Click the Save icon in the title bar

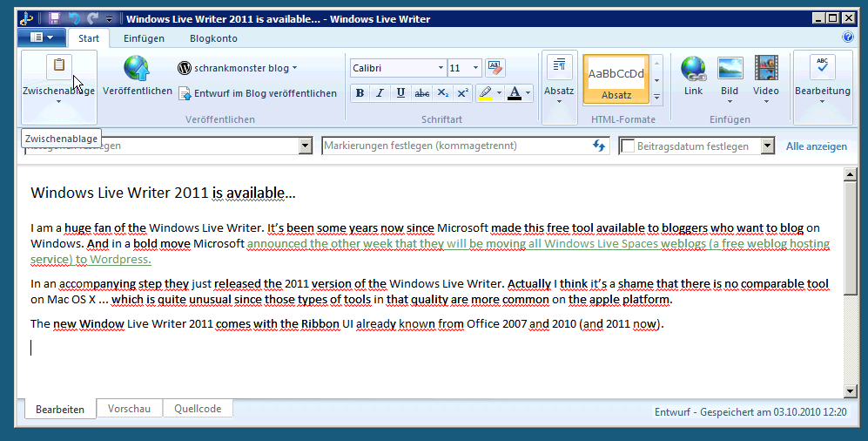pyautogui.click(x=54, y=19)
